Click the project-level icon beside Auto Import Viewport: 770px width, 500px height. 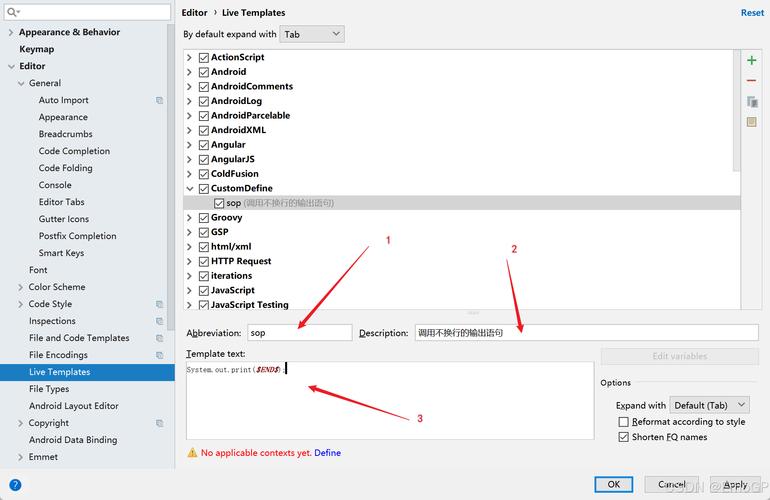pyautogui.click(x=159, y=100)
